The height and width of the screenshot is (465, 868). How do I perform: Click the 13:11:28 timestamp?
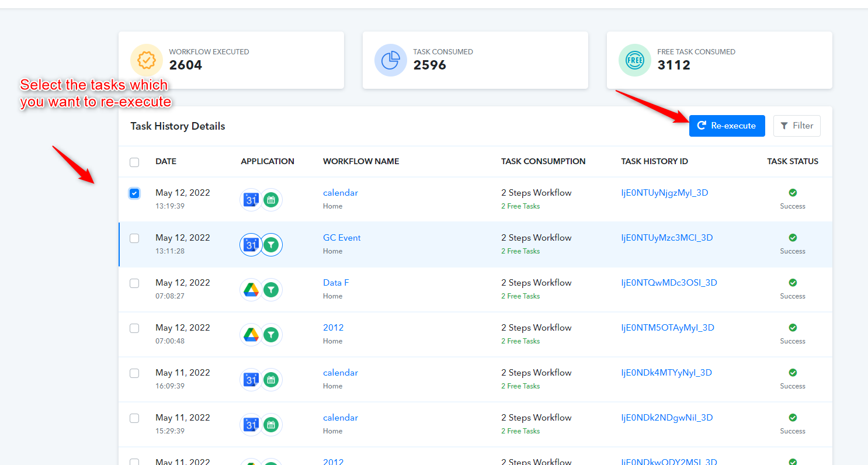point(170,251)
